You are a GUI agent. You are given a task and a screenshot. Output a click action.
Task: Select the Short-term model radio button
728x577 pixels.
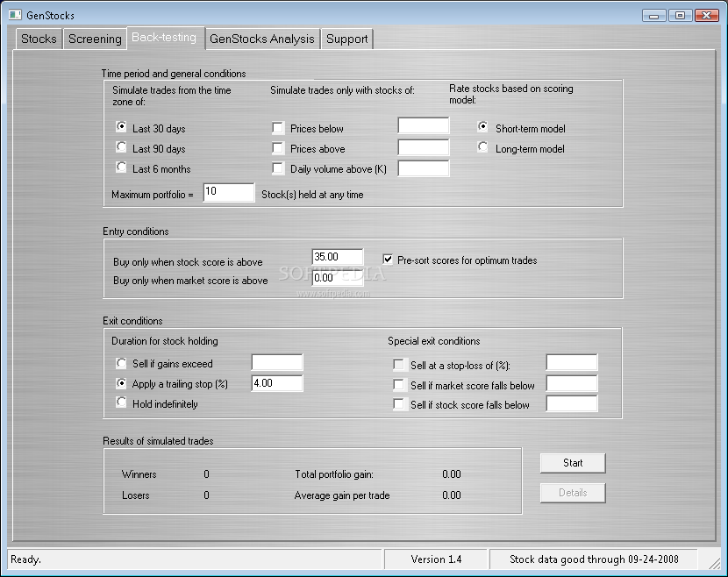483,127
